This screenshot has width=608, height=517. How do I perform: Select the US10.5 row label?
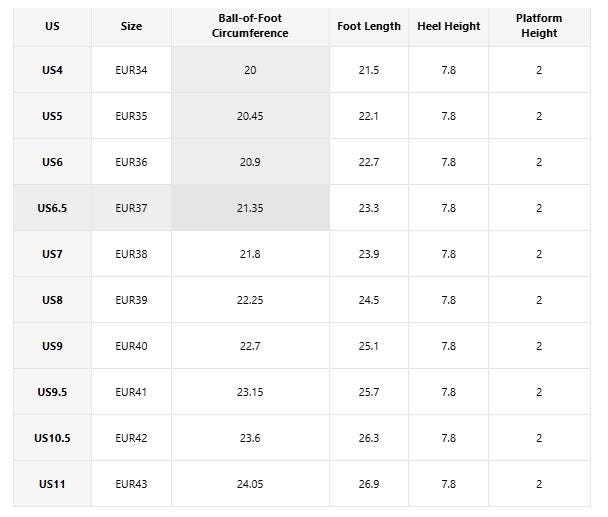point(52,438)
